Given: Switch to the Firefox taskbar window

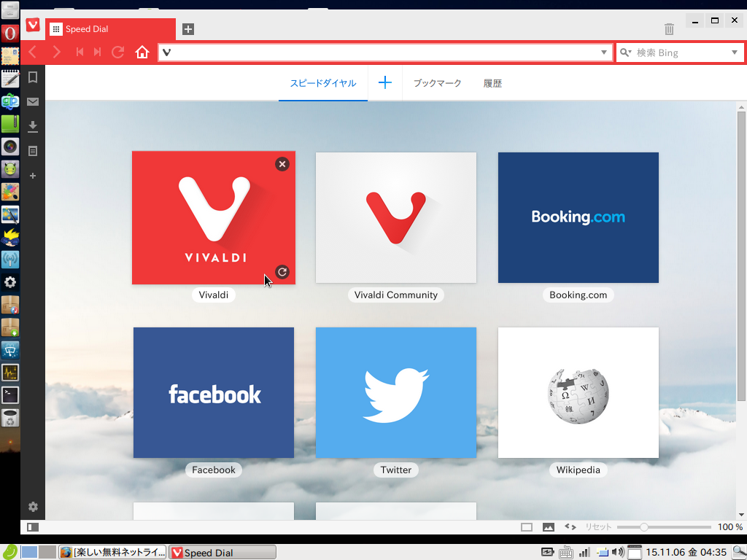Looking at the screenshot, I should click(113, 553).
